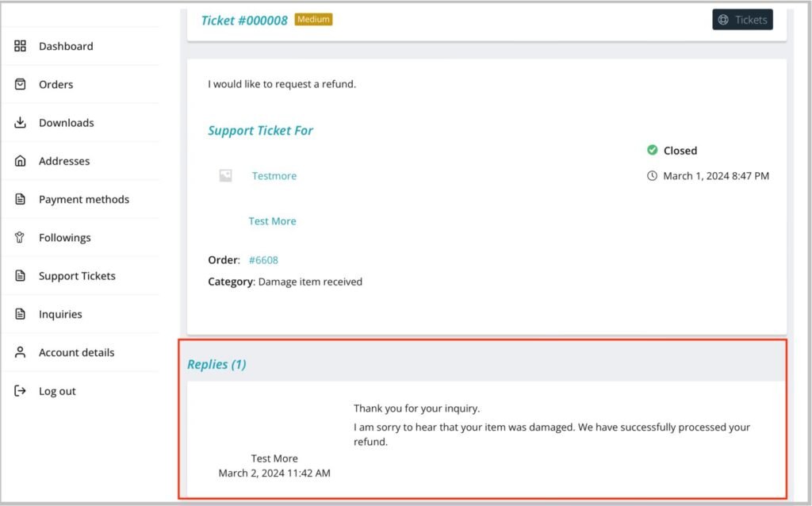Click the Addresses home icon
812x506 pixels.
pos(21,161)
